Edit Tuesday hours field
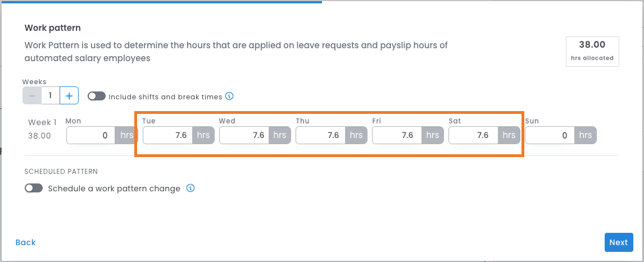Image resolution: width=644 pixels, height=262 pixels. click(x=167, y=135)
